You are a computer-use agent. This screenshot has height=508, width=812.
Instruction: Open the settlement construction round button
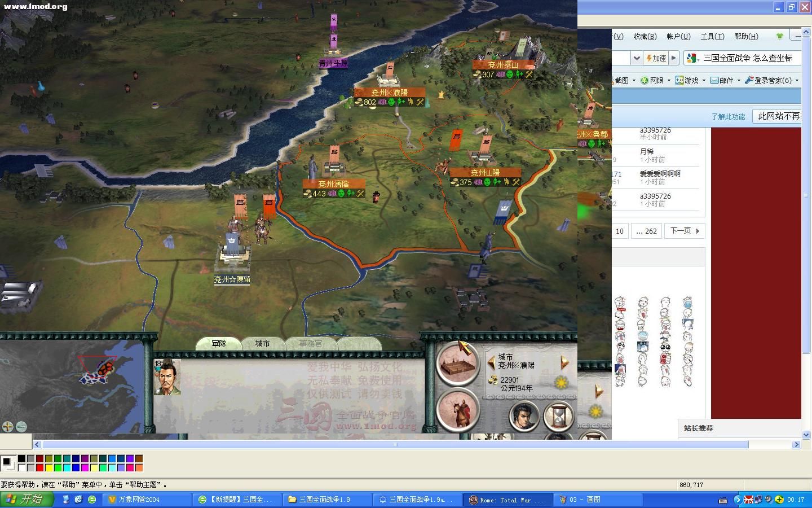point(457,363)
